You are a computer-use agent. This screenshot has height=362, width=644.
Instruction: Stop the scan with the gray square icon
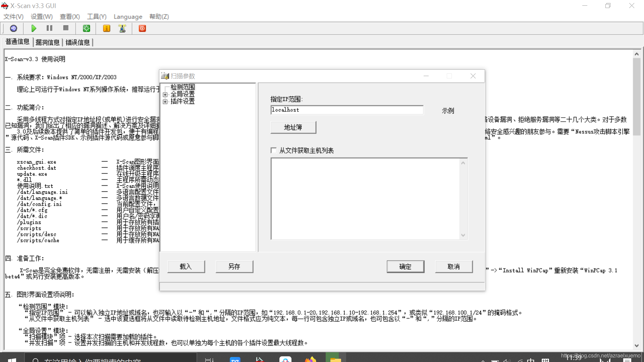pyautogui.click(x=66, y=28)
